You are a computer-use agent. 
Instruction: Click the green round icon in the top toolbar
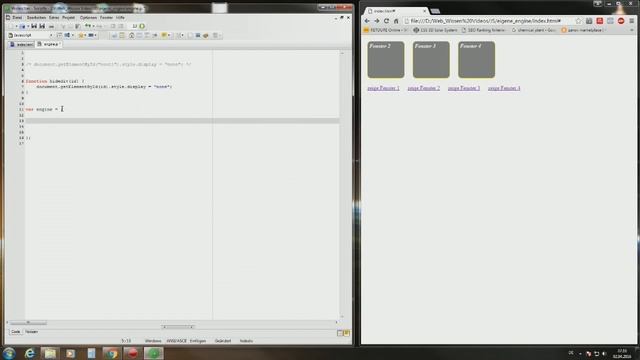[x=142, y=26]
